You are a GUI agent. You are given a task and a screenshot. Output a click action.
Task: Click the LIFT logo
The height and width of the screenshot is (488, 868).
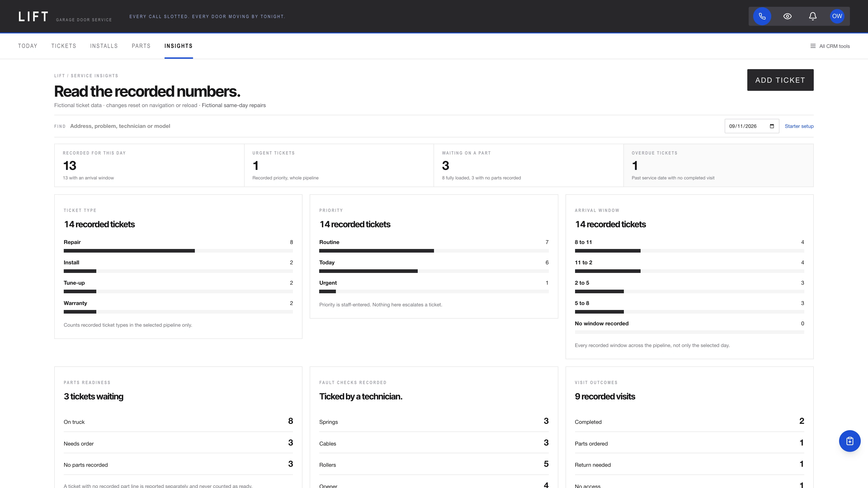pos(33,16)
